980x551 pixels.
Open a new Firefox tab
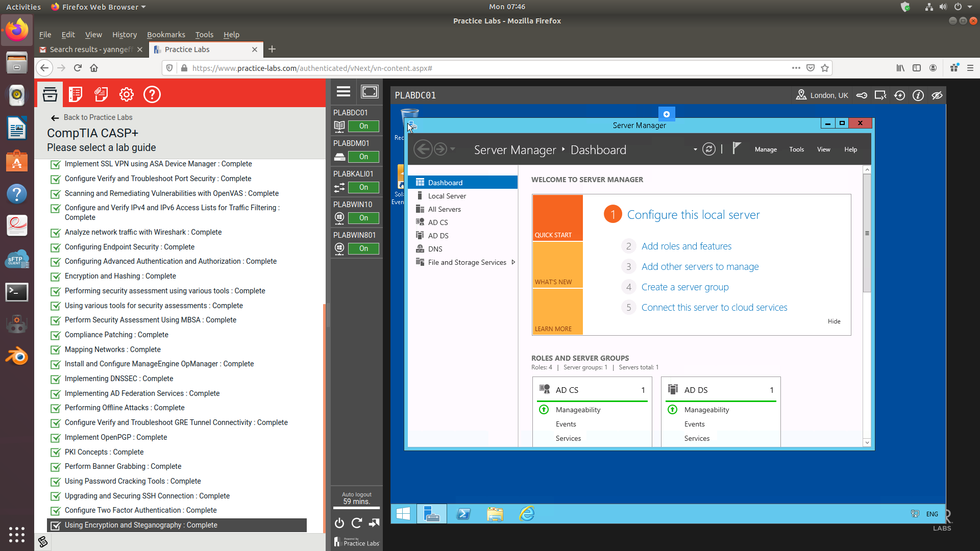click(272, 49)
